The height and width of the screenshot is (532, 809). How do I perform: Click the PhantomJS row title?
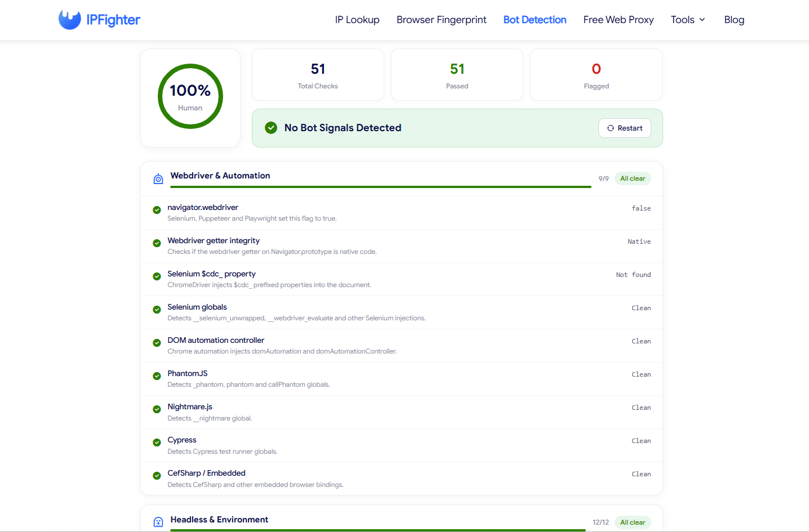pyautogui.click(x=188, y=373)
